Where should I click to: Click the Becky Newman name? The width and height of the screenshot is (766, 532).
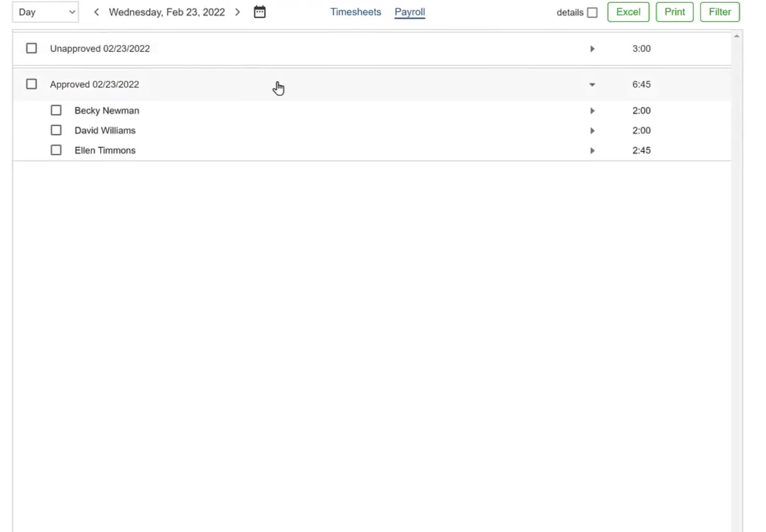tap(107, 111)
